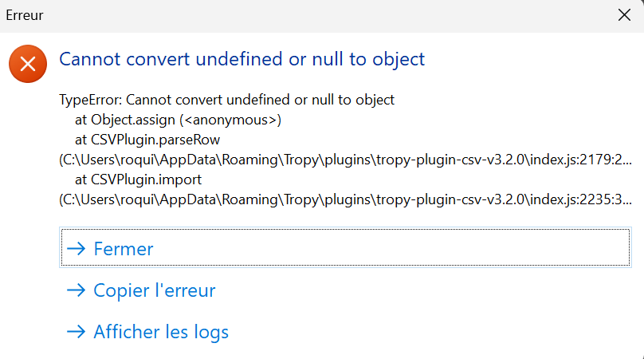Click the red error X icon
The width and height of the screenshot is (644, 359).
(28, 64)
